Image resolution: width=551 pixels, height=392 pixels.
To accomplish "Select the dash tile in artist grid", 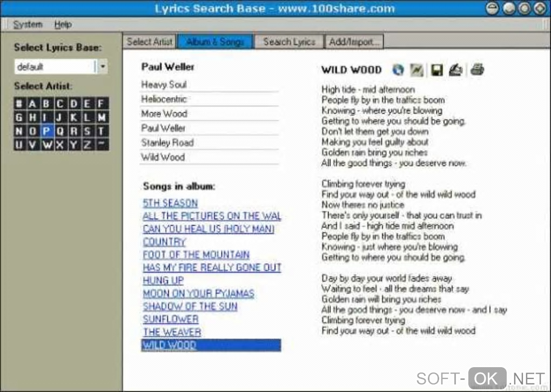I will pos(102,145).
